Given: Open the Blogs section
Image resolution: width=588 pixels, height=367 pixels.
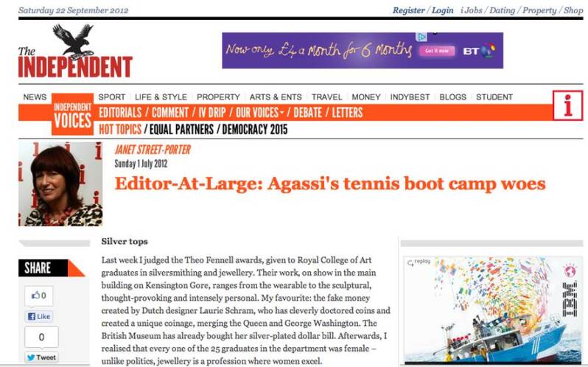Looking at the screenshot, I should coord(452,97).
